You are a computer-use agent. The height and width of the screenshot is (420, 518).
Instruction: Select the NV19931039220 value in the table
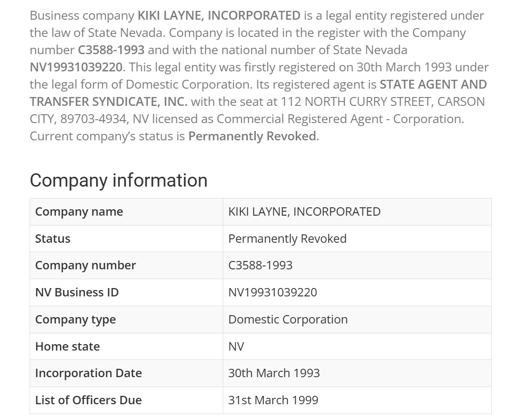coord(273,292)
